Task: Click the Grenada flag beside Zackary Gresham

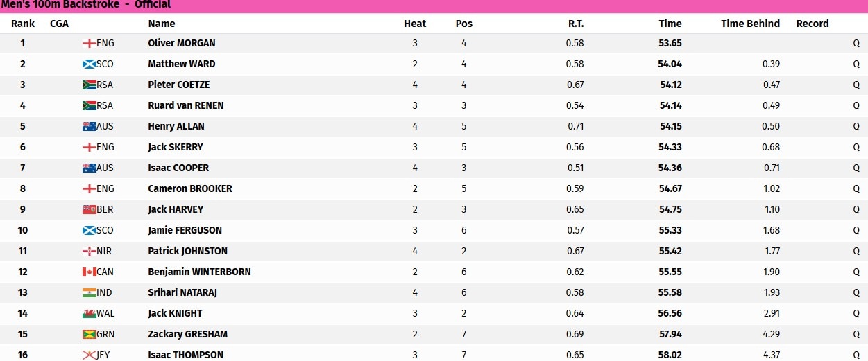Action: pyautogui.click(x=89, y=334)
